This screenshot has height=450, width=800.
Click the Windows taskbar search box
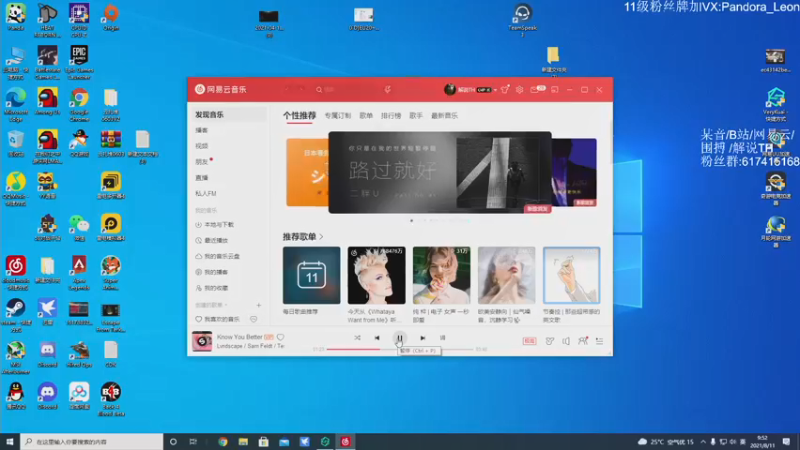(x=92, y=441)
